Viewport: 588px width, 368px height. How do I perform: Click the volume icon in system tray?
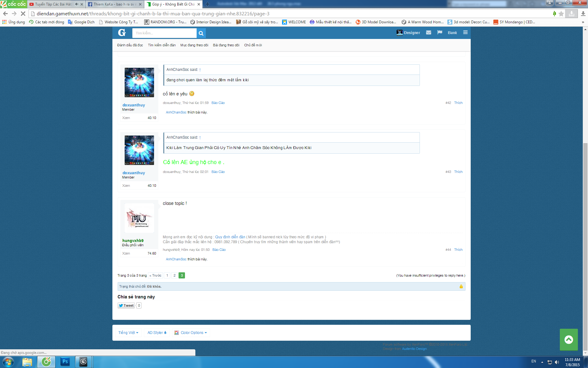click(557, 362)
